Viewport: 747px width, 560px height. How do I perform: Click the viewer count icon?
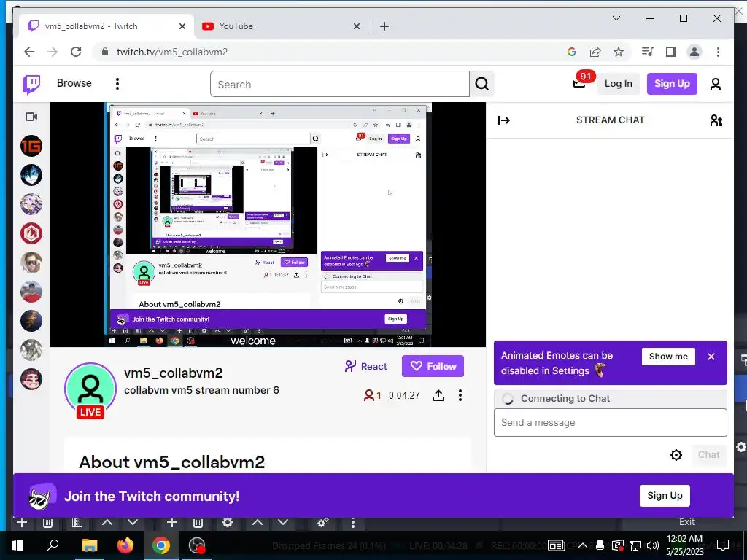click(368, 395)
